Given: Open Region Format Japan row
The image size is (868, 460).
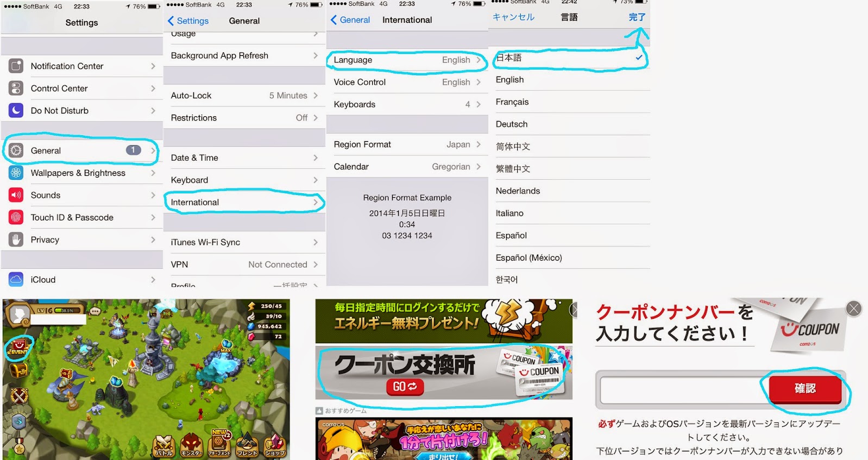Looking at the screenshot, I should 407,144.
